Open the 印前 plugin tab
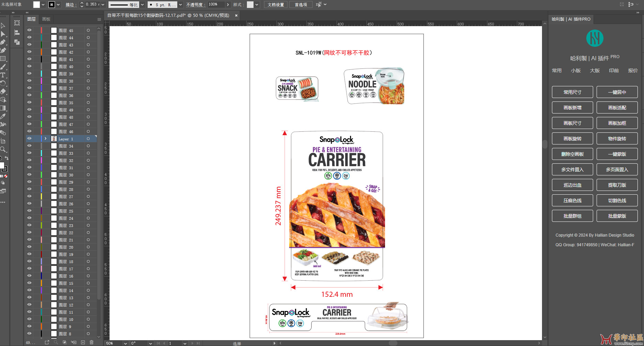Viewport: 644px width, 346px height. (x=614, y=71)
